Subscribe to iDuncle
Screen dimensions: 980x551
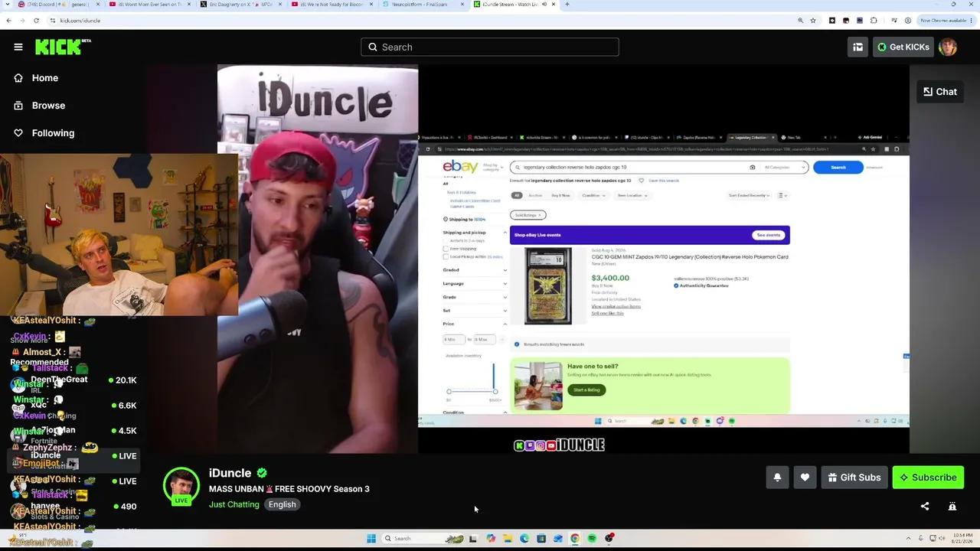click(x=928, y=478)
